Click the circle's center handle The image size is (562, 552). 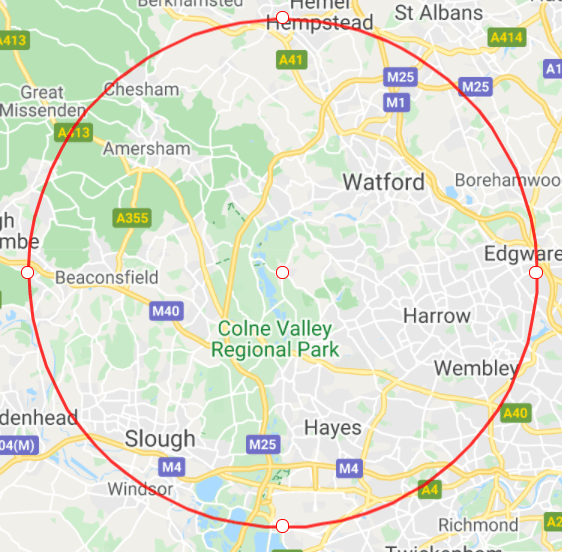282,272
